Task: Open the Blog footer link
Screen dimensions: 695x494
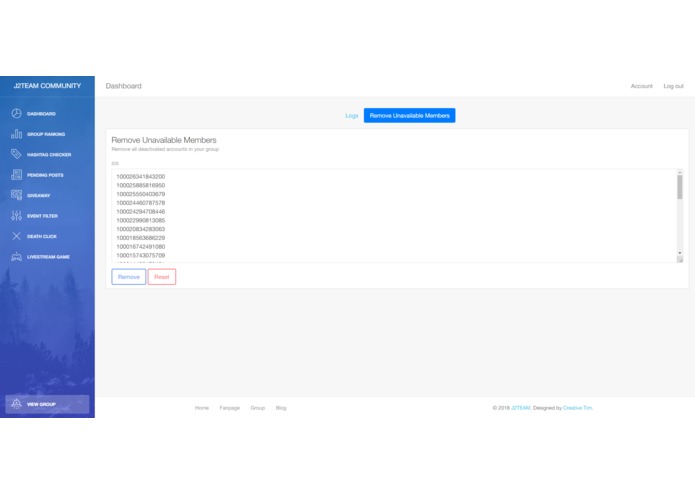Action: 281,408
